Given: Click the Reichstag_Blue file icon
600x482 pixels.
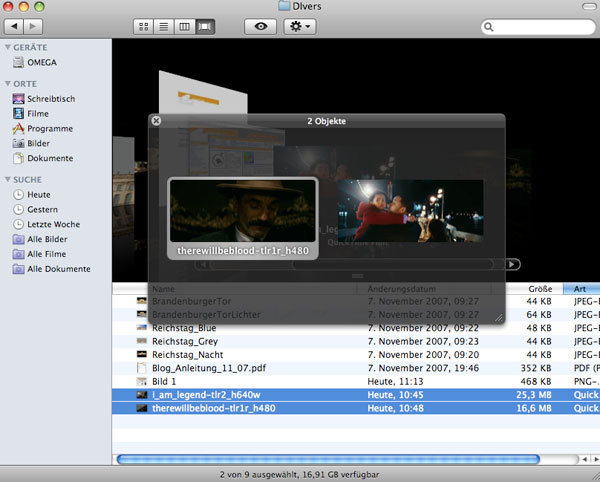Looking at the screenshot, I should [x=142, y=327].
